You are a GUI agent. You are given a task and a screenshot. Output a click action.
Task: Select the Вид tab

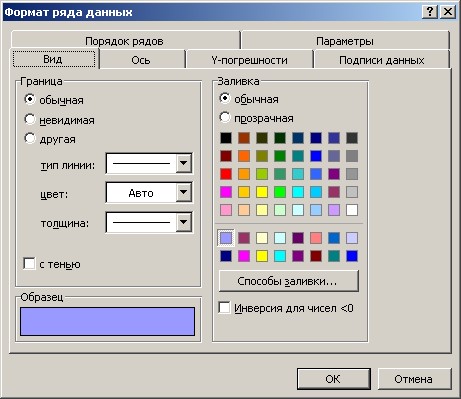click(53, 59)
